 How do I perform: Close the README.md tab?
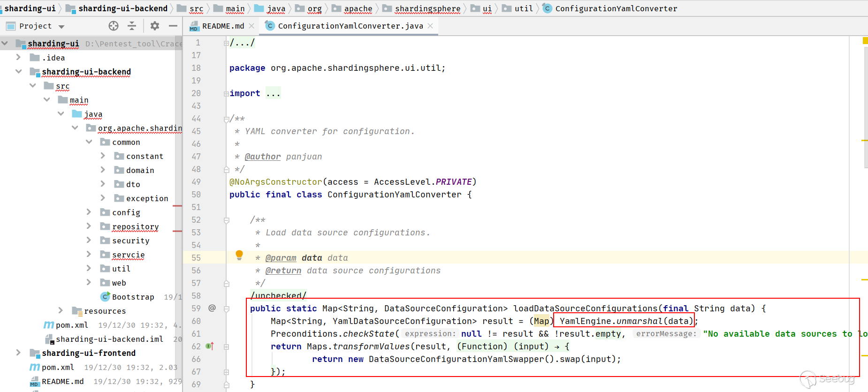(x=252, y=26)
